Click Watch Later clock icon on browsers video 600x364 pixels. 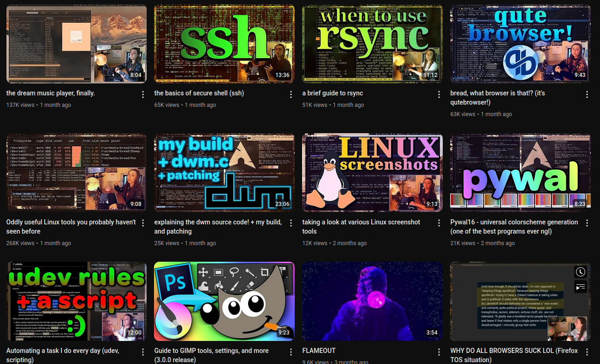580,272
